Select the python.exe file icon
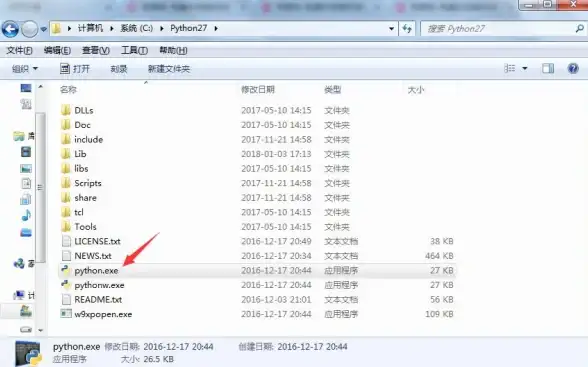 point(66,270)
